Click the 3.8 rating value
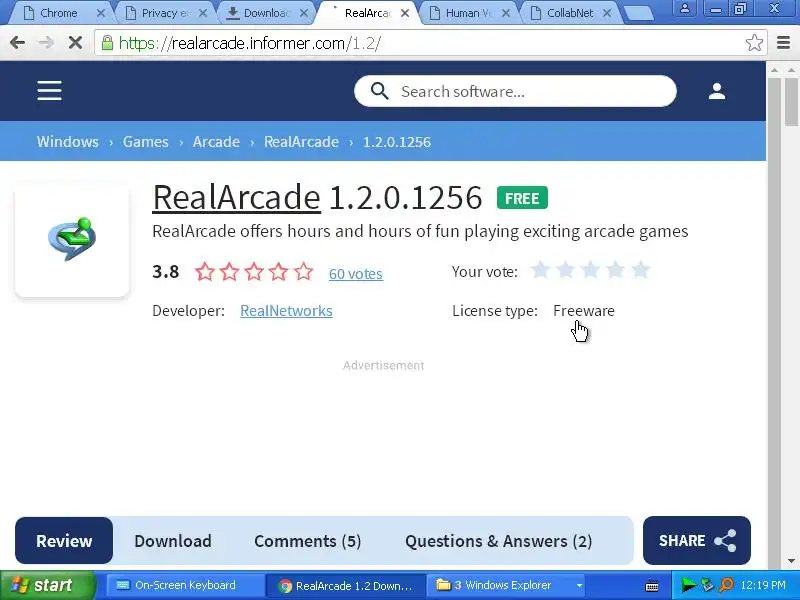The width and height of the screenshot is (800, 600). click(x=165, y=271)
